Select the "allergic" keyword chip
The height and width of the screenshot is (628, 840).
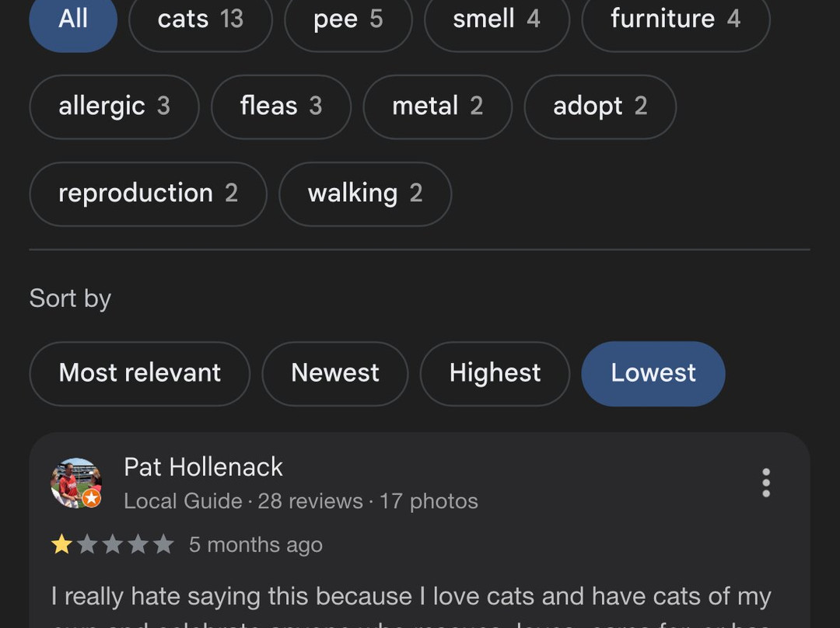[x=114, y=106]
